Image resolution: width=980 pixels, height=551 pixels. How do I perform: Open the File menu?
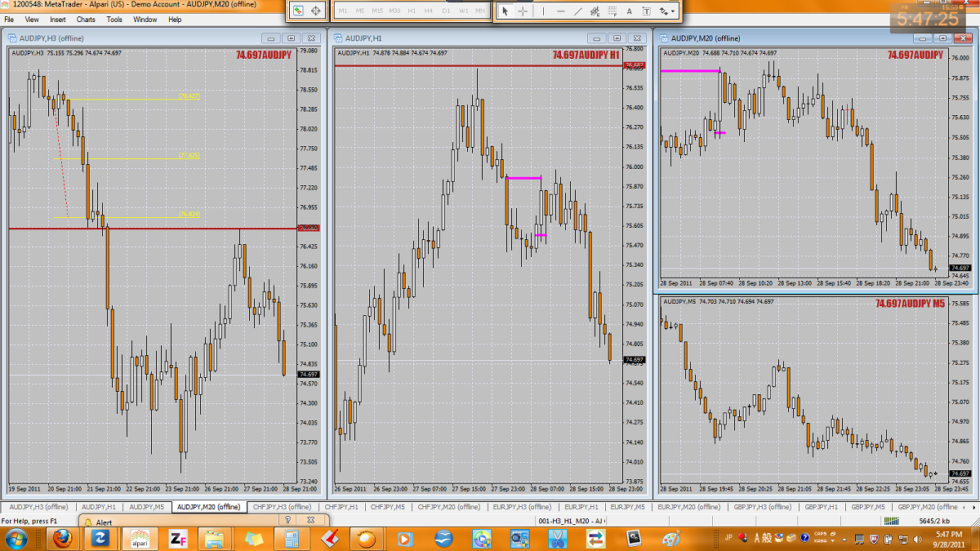[x=9, y=19]
